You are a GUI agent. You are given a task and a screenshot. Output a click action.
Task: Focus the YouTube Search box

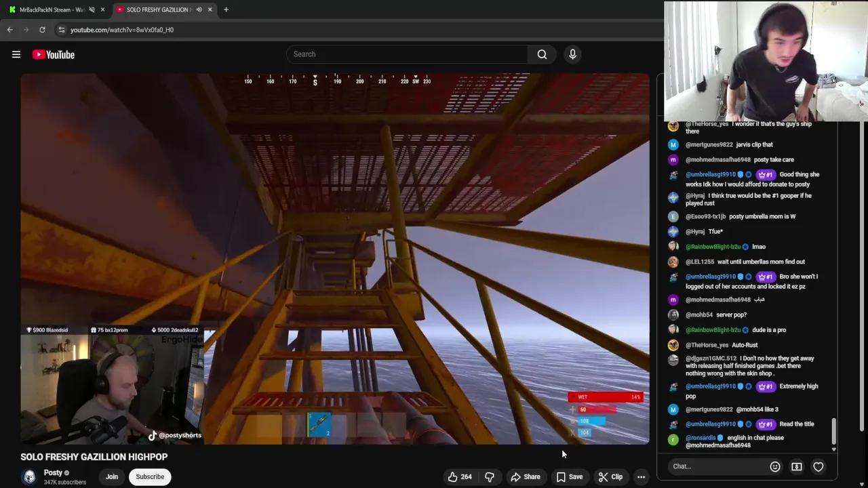pos(407,54)
